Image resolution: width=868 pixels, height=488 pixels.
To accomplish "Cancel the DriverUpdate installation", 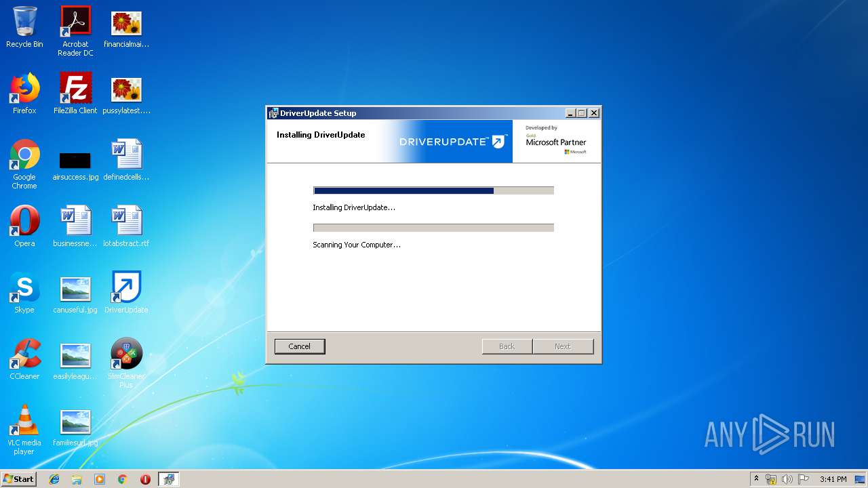I will (300, 346).
